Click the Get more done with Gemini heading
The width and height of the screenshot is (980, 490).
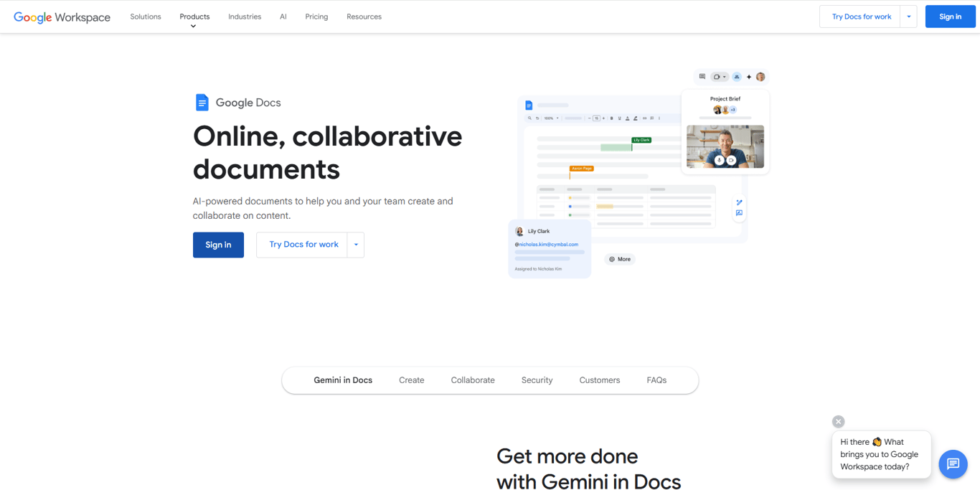[588, 468]
